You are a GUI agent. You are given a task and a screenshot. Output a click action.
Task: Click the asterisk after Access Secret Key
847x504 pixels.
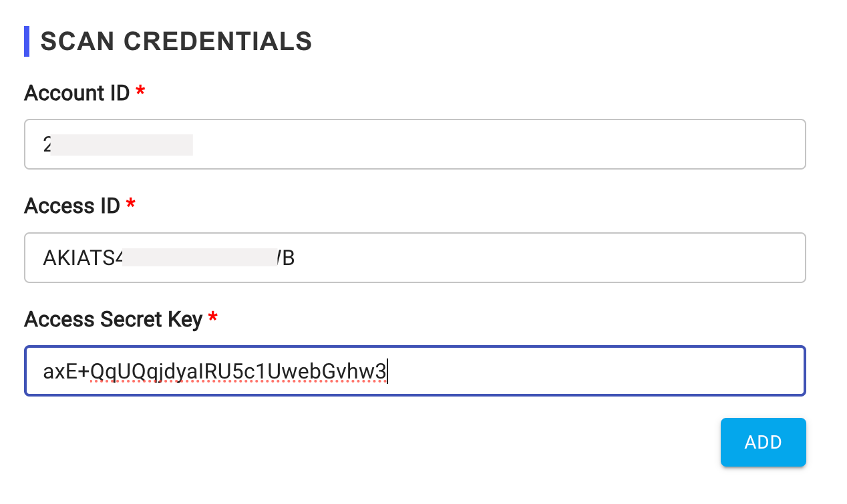[212, 318]
